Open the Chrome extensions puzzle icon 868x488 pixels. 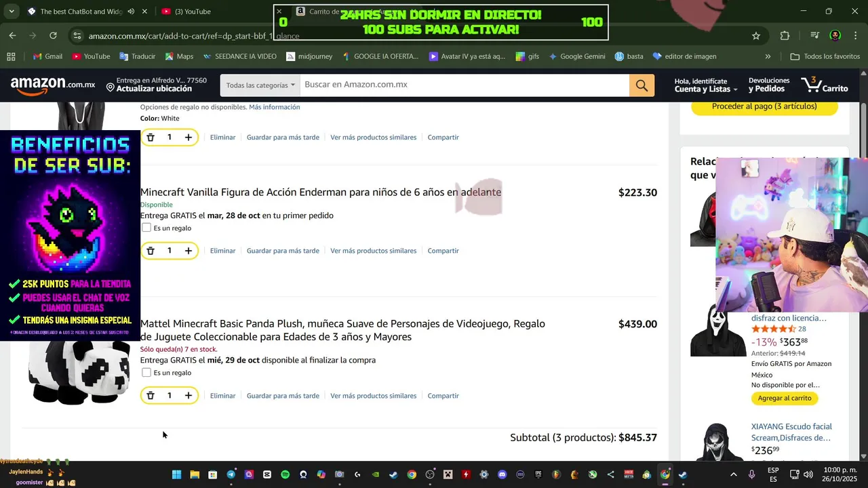click(785, 35)
